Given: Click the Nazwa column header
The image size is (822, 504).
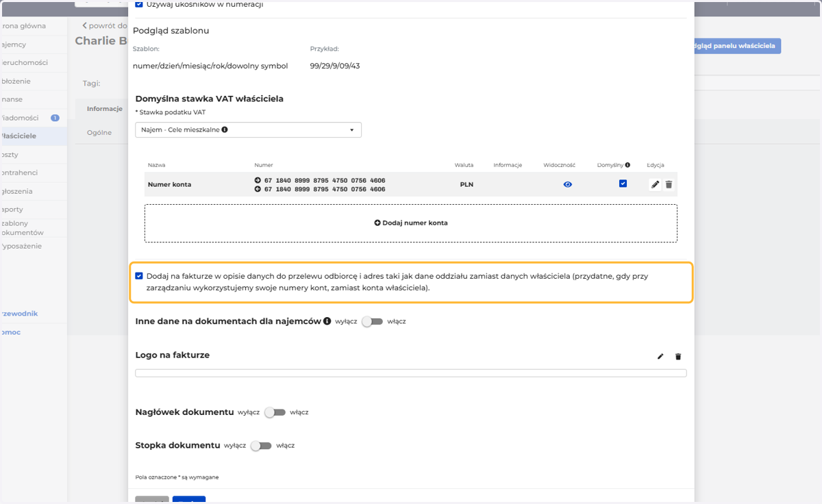Looking at the screenshot, I should 156,165.
